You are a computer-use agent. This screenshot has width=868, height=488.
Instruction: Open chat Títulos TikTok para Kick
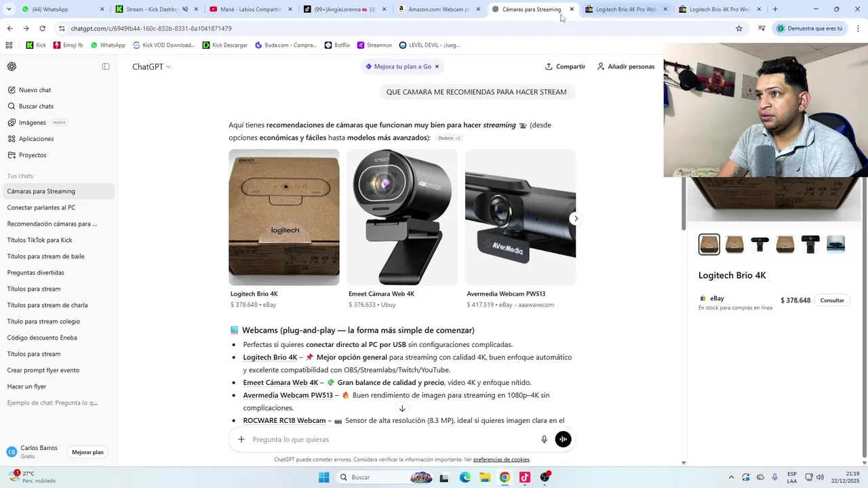pos(40,240)
